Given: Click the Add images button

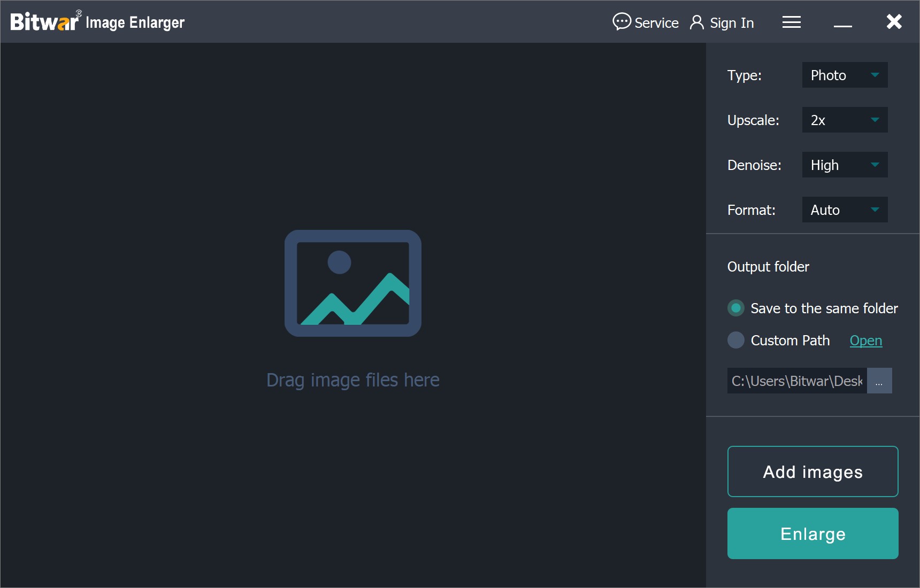Looking at the screenshot, I should (812, 471).
